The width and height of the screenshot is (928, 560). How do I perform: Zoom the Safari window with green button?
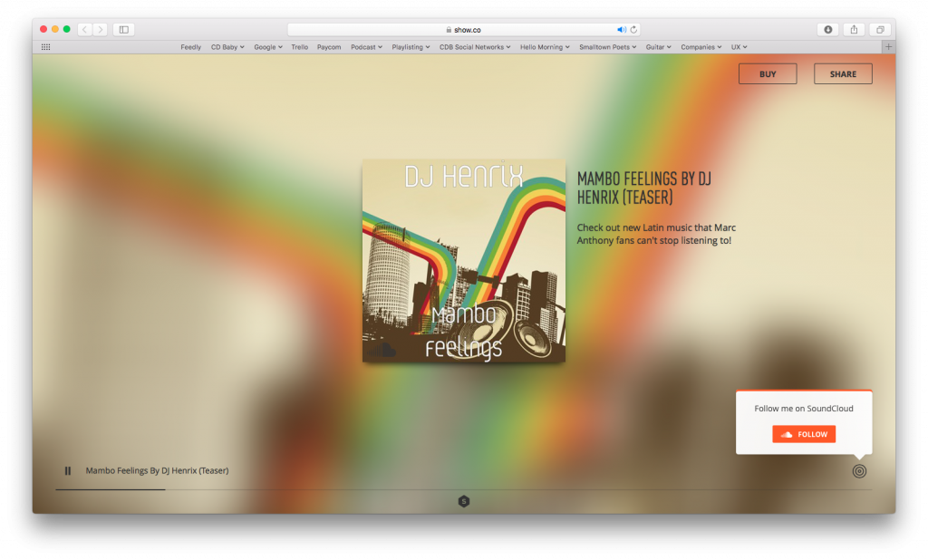coord(67,29)
